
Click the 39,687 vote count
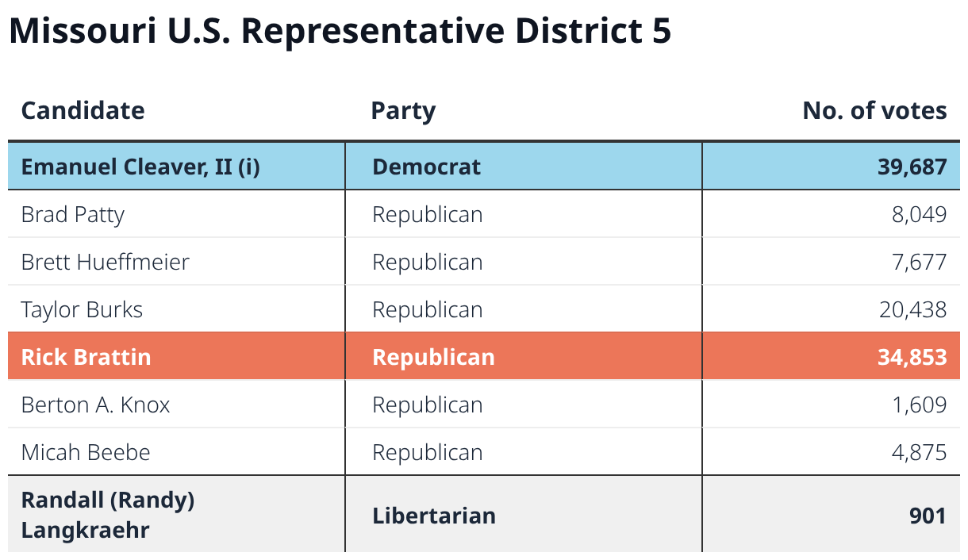click(x=912, y=167)
